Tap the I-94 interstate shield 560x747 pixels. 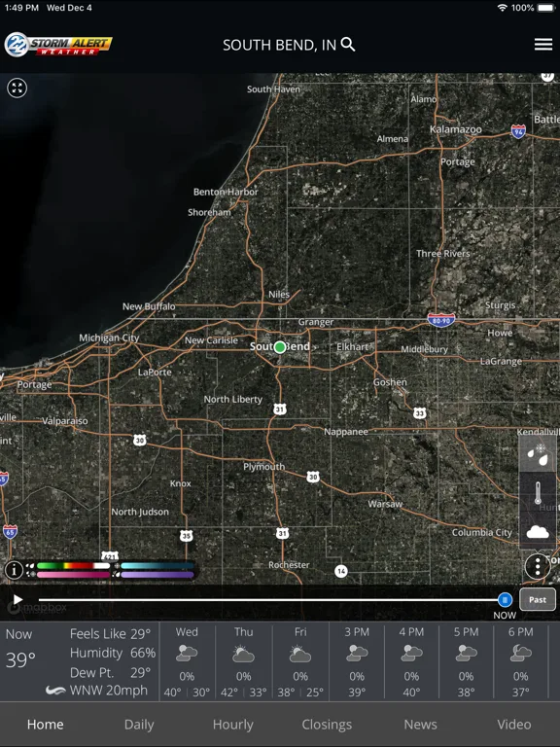[x=518, y=131]
